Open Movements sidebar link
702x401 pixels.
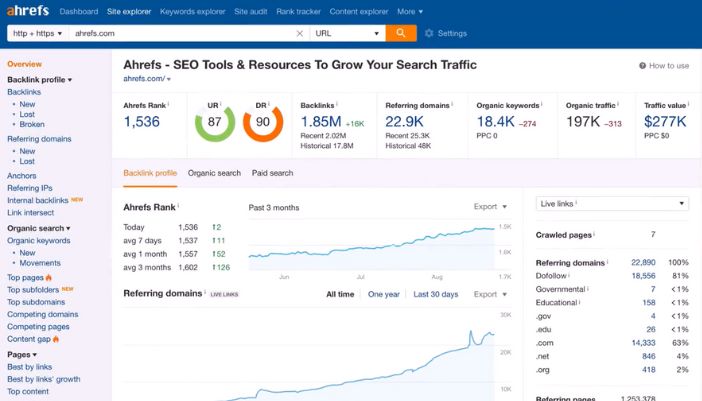40,263
